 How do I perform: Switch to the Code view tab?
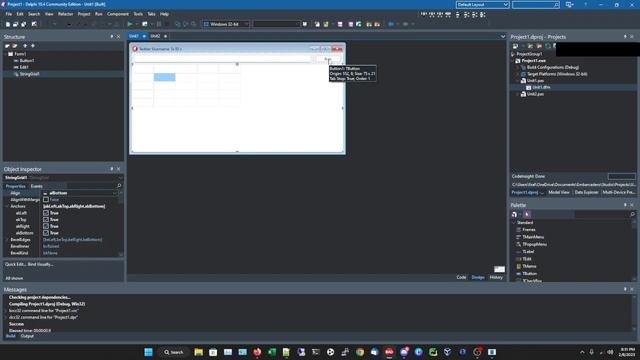coord(461,278)
